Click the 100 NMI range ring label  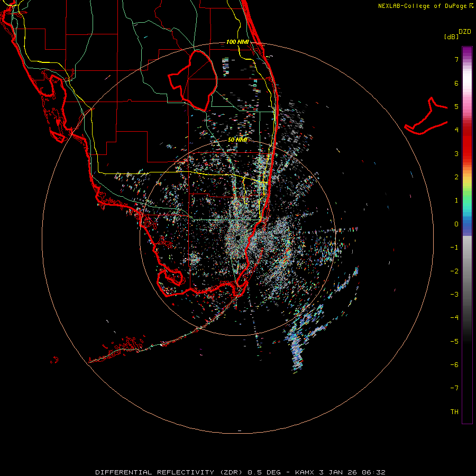point(237,42)
